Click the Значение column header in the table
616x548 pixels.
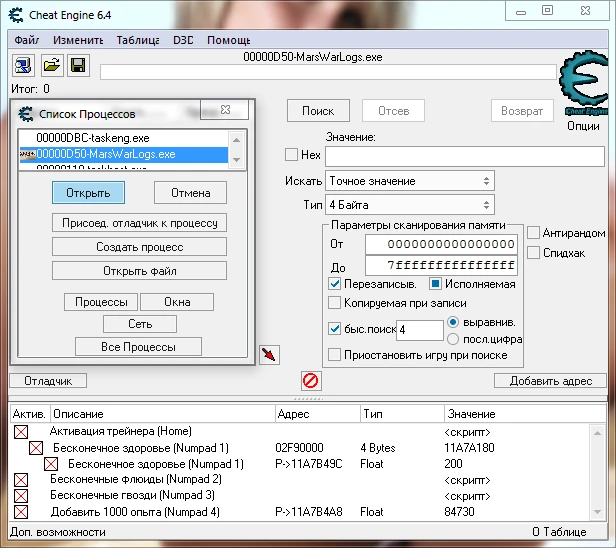click(x=525, y=414)
